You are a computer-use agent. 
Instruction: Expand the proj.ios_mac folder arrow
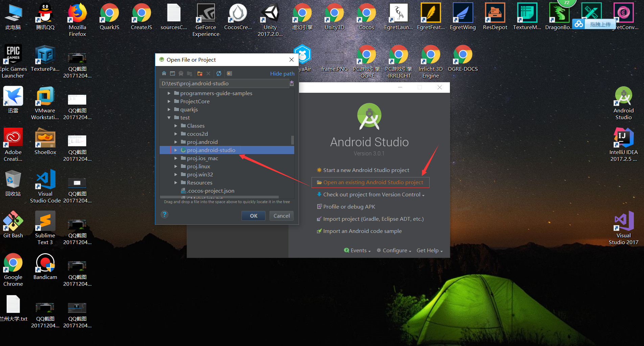pos(176,158)
